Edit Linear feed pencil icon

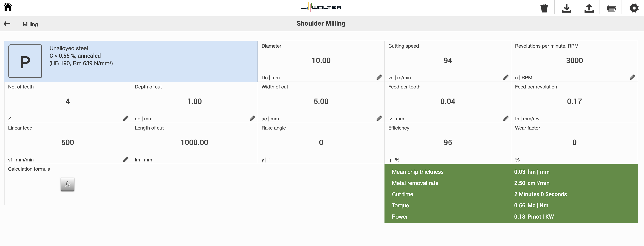coord(126,159)
